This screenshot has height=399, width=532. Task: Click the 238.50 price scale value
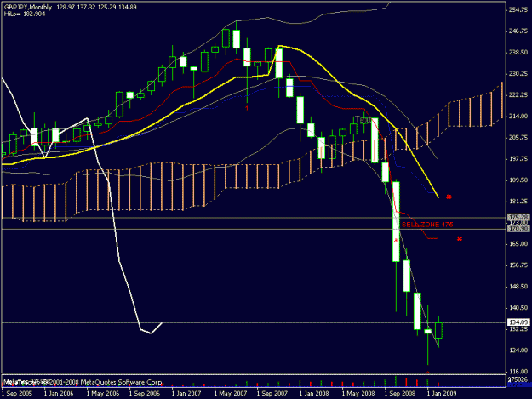coord(518,53)
